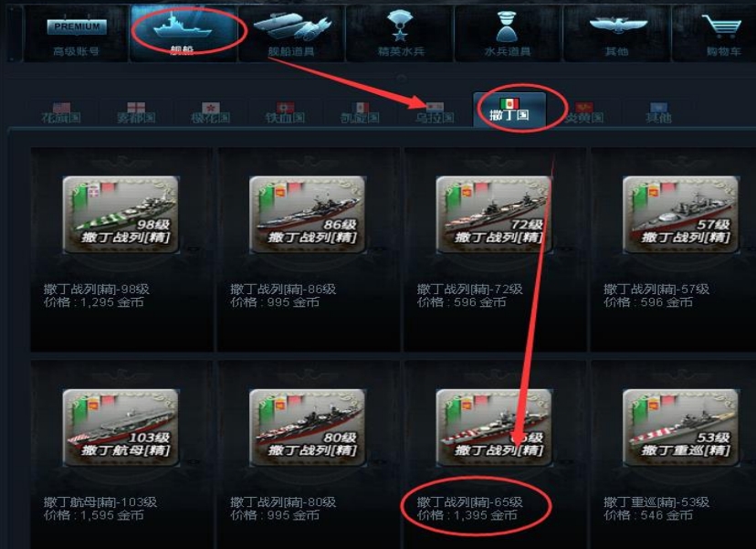756x549 pixels.
Task: Open the PREMIUM 高级账号 category
Action: [76, 34]
